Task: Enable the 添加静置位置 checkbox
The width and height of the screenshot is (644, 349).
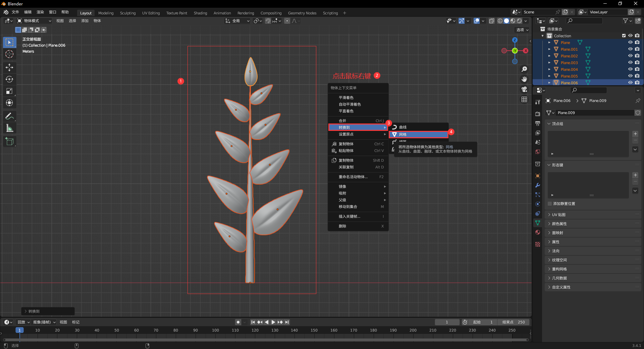Action: tap(550, 204)
